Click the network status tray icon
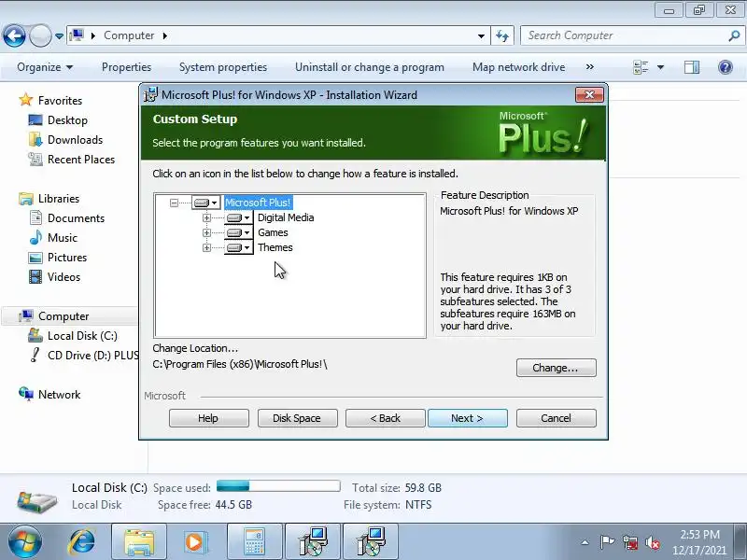Screen dimensions: 747x560 point(630,542)
